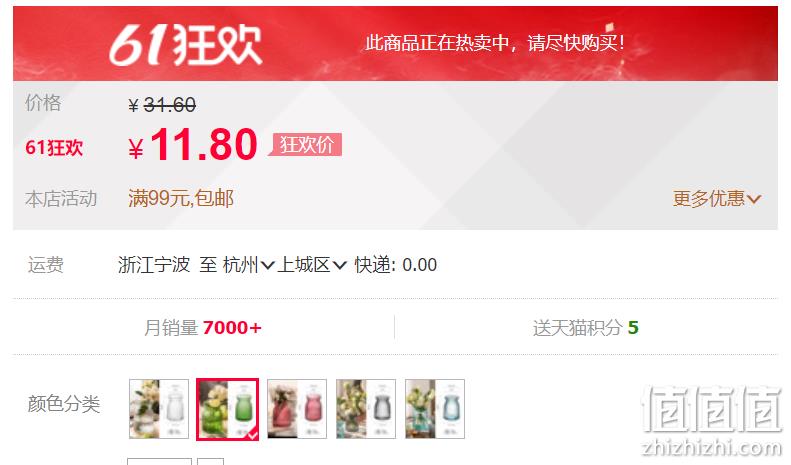This screenshot has width=791, height=465.
Task: Click the banner text 此商品正在热卖中
Action: coord(437,43)
